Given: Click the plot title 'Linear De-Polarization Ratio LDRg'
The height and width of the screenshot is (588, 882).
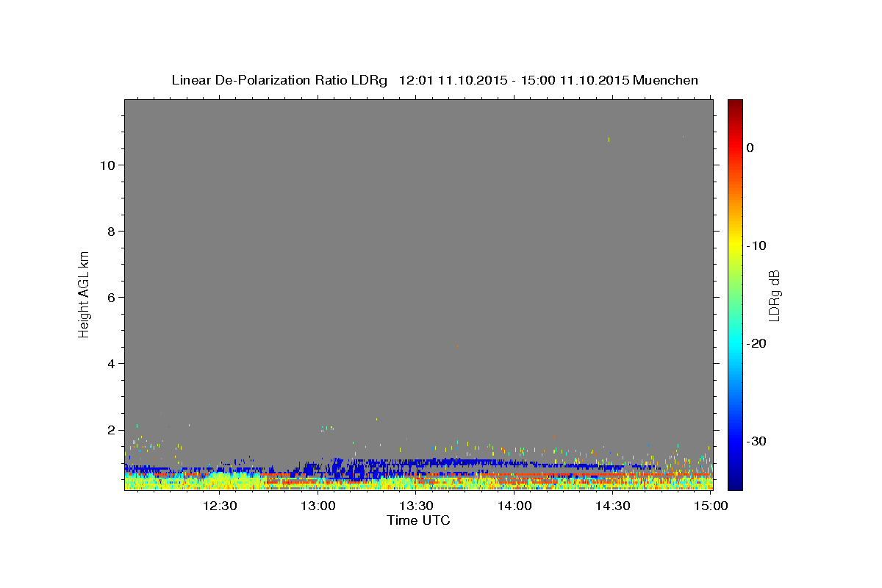Looking at the screenshot, I should coord(279,80).
